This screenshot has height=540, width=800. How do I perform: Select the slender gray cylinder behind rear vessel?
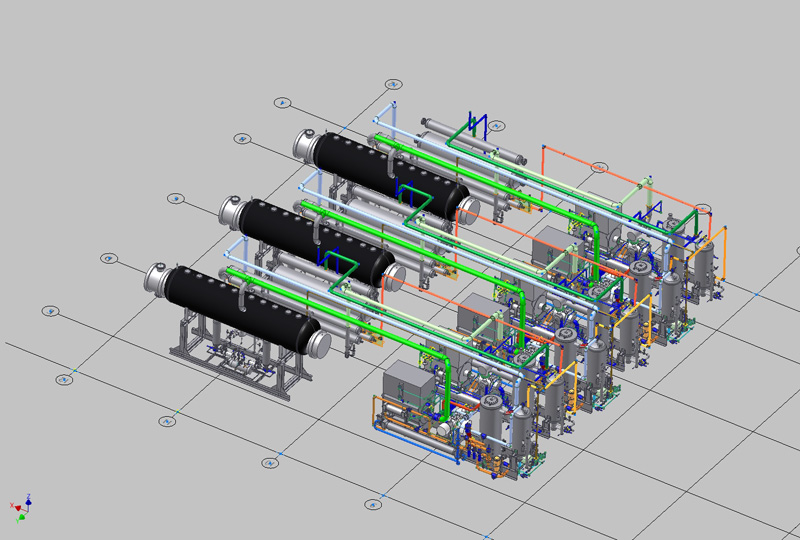(472, 141)
